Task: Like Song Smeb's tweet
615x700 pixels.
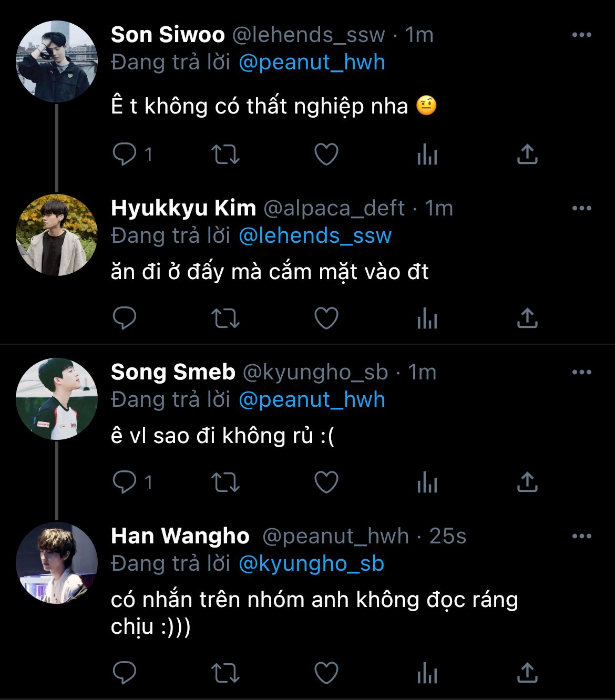Action: coord(326,482)
